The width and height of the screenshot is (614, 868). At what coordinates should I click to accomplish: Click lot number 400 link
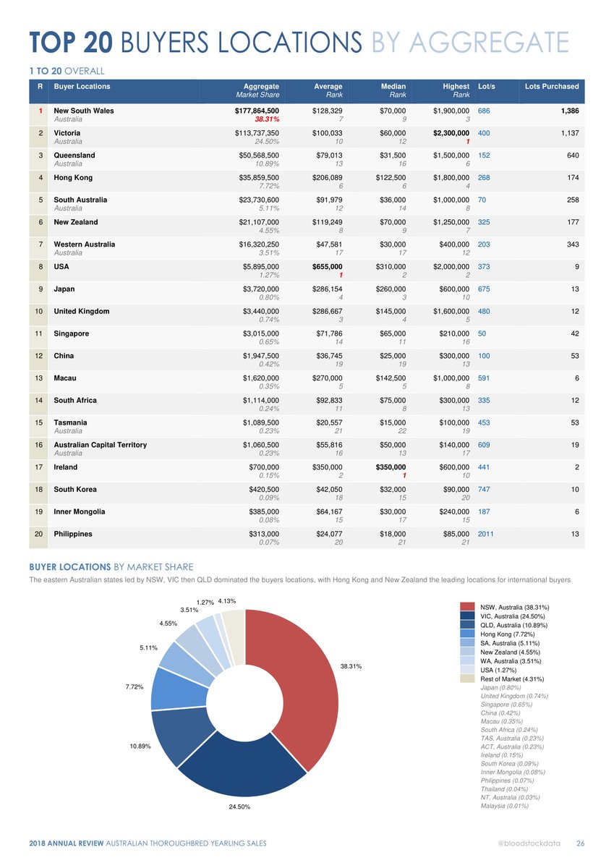(x=485, y=133)
